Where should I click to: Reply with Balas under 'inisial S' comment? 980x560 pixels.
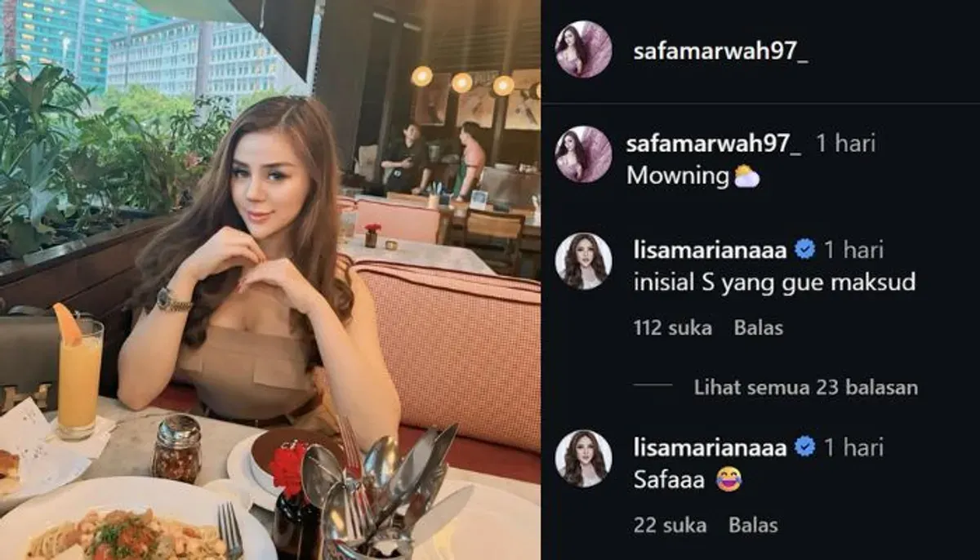[x=758, y=328]
